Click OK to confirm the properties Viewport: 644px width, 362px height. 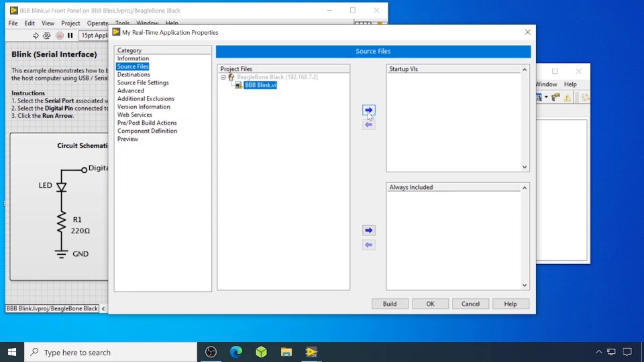coord(430,304)
